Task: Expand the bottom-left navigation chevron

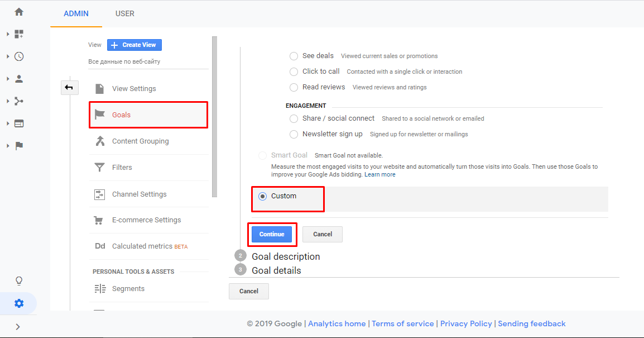Action: pos(17,326)
